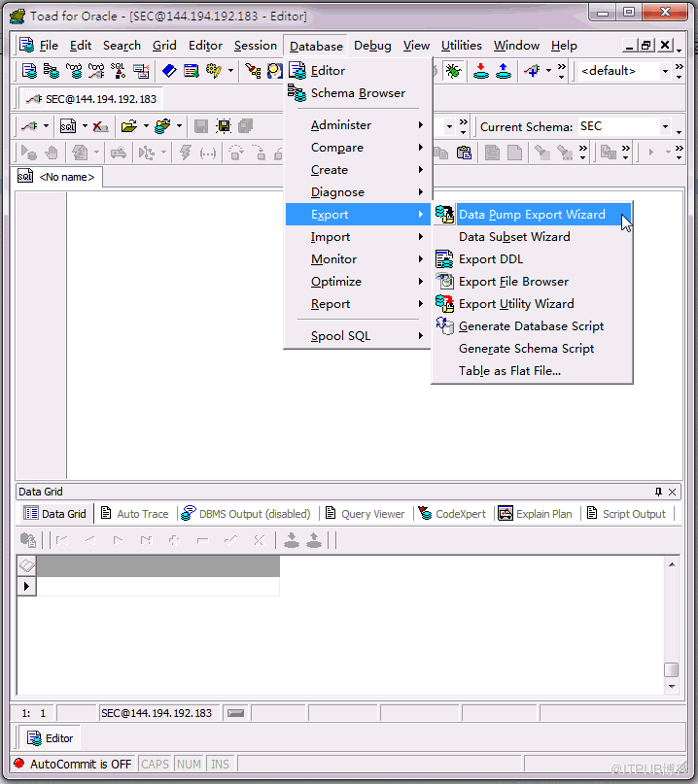Switch to Explain Plan tab
698x784 pixels.
tap(535, 514)
